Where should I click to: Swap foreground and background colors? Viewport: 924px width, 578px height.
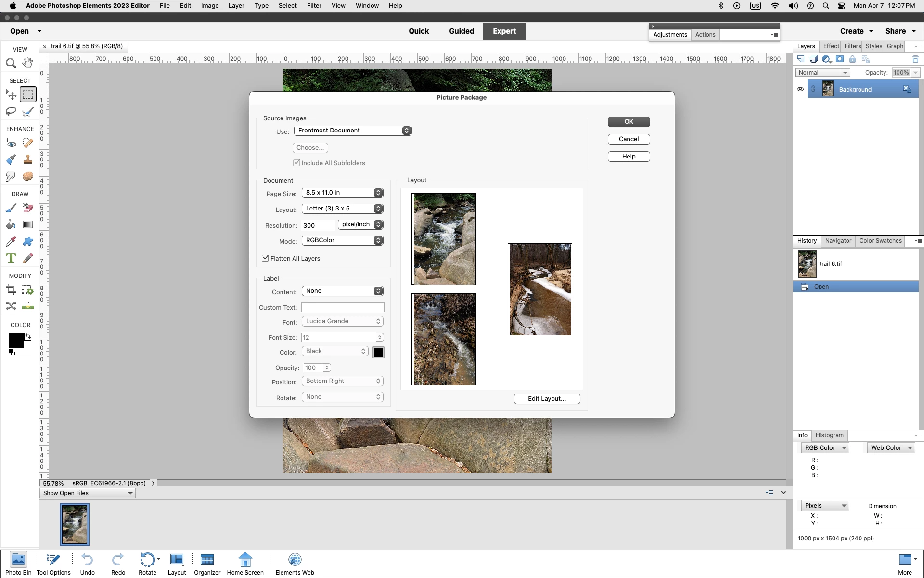(x=28, y=336)
